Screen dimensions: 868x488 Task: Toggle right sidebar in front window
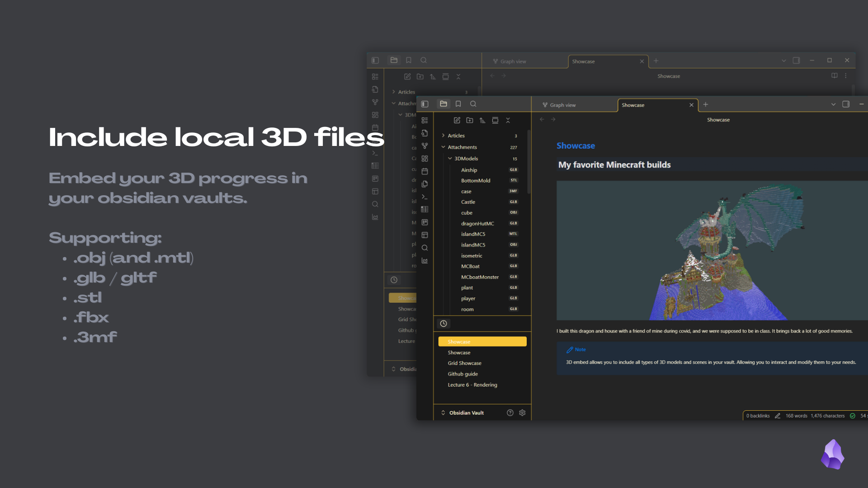point(846,104)
